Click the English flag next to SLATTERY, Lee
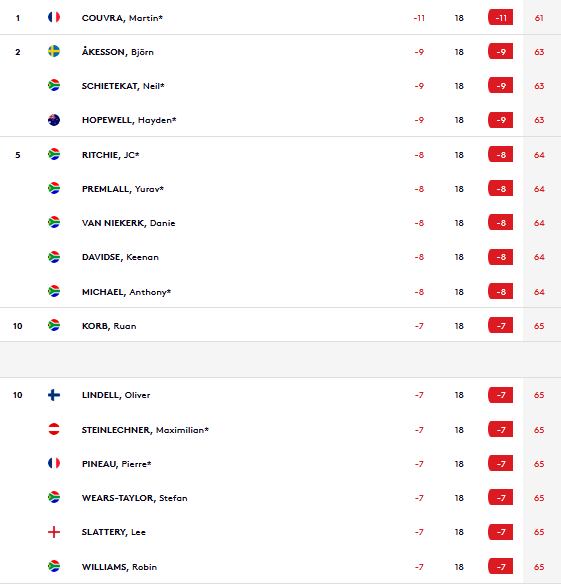This screenshot has height=584, width=561. [54, 532]
